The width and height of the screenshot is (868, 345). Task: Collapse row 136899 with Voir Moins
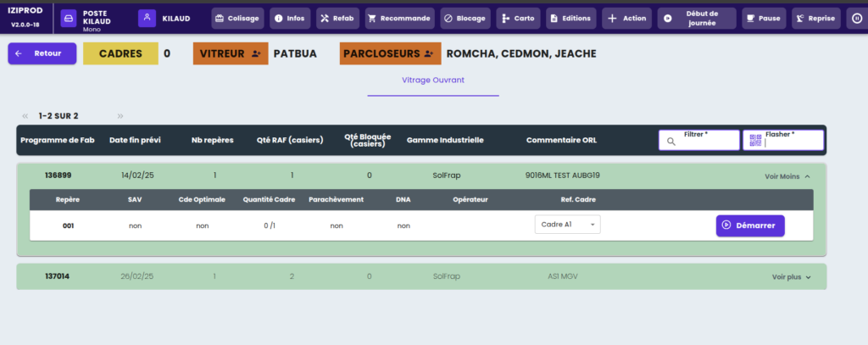pos(787,176)
